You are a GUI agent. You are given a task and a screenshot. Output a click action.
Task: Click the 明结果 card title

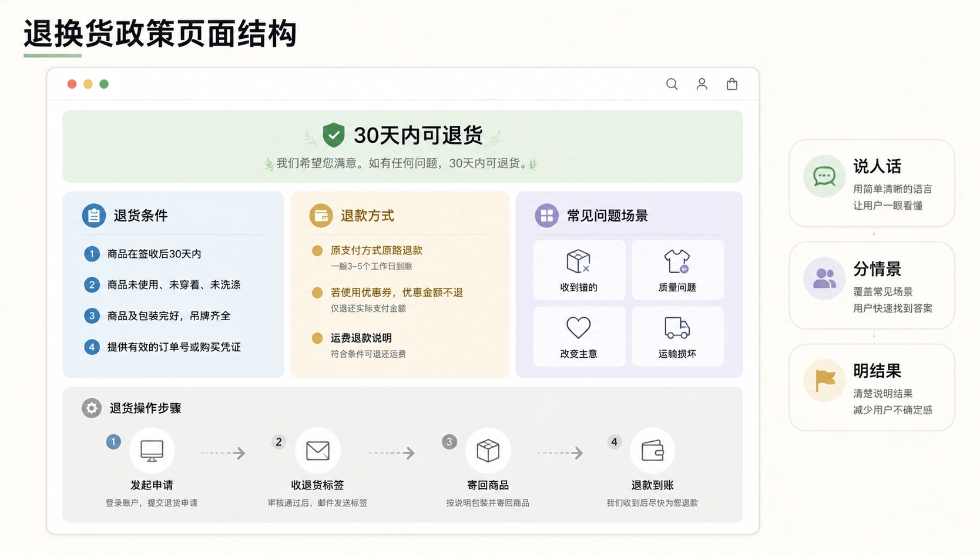(x=877, y=371)
